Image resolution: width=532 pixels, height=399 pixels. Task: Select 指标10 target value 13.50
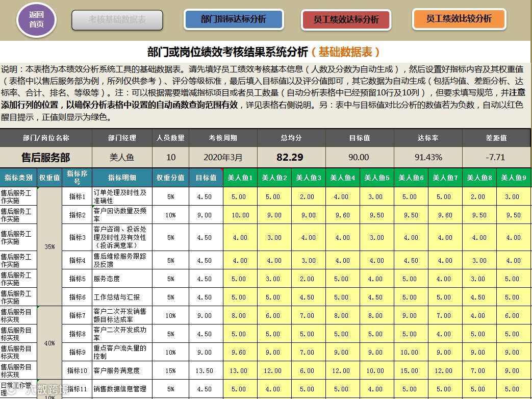[x=206, y=370]
